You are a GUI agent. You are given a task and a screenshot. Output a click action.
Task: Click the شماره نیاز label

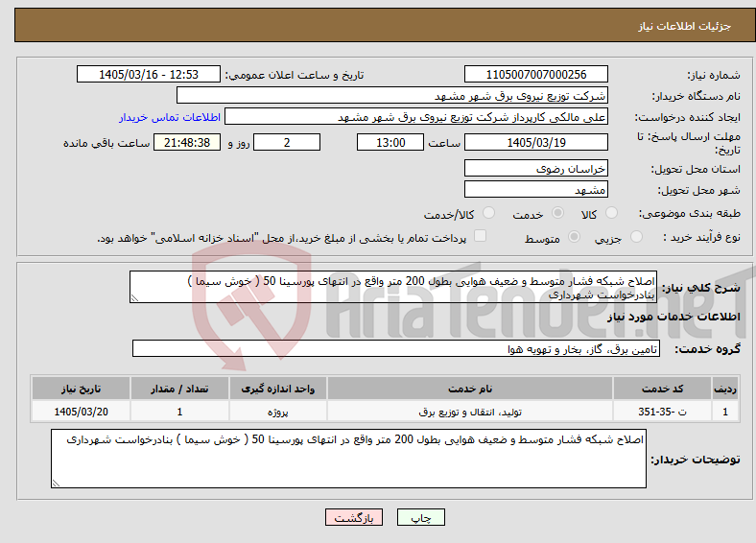(714, 75)
